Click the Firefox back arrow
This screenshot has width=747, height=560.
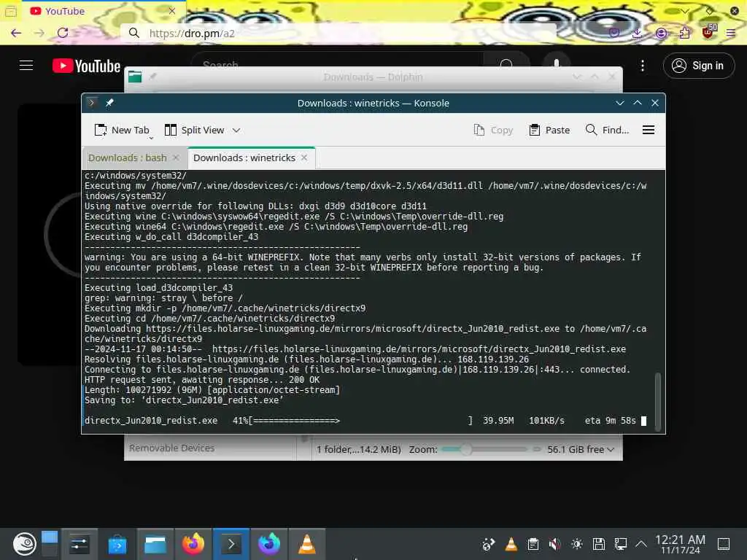pyautogui.click(x=16, y=33)
